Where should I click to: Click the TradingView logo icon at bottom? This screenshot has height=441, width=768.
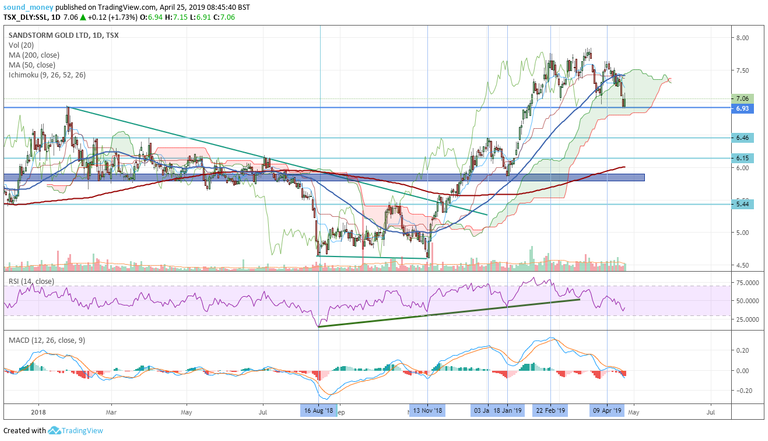tap(54, 431)
